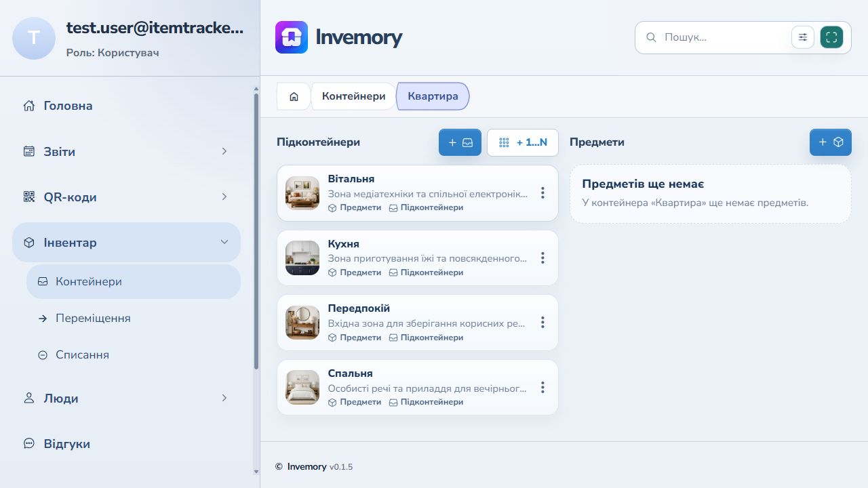The image size is (868, 488).
Task: Open Вітальня thumbnail image
Action: coord(302,193)
